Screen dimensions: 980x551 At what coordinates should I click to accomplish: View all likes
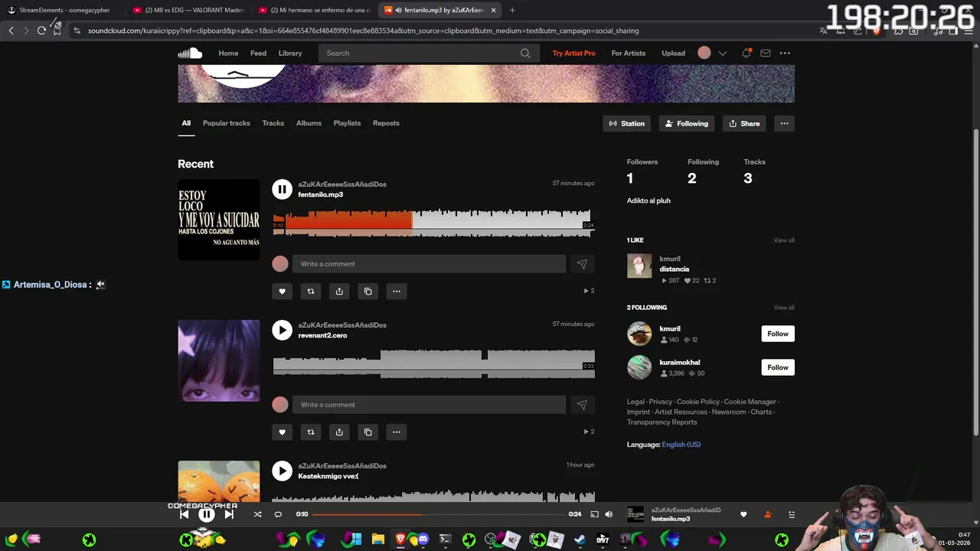784,240
